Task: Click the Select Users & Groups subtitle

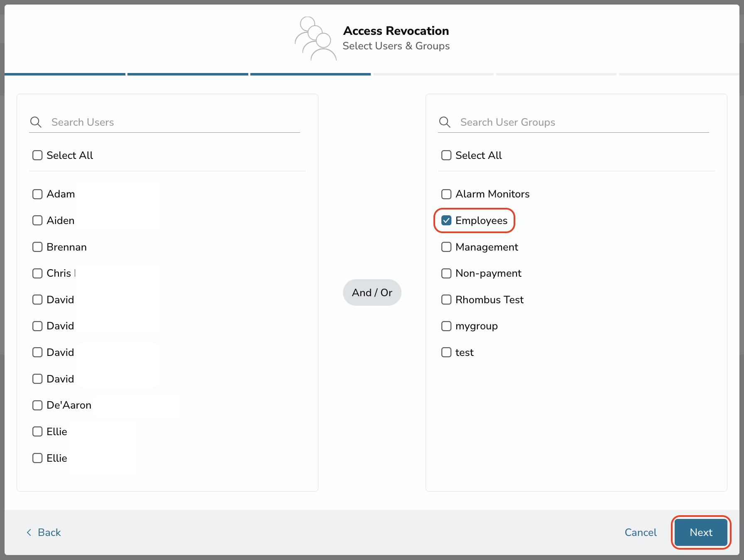Action: [x=396, y=46]
